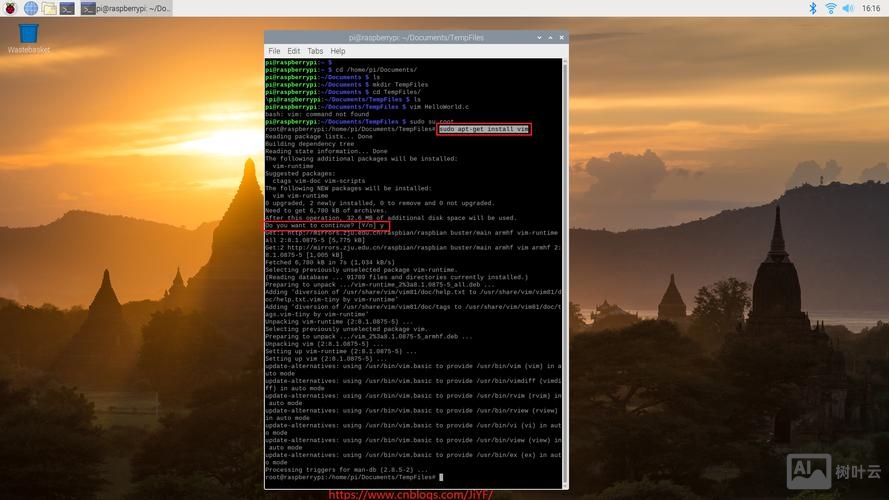Open the Wi-Fi network icon menu
This screenshot has width=889, height=500.
tap(830, 8)
